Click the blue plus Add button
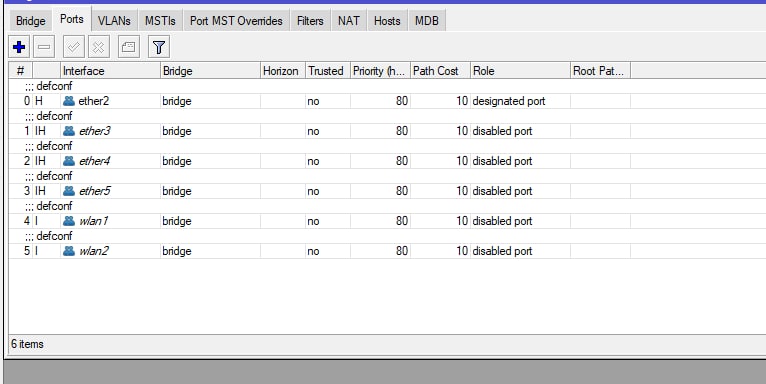Image resolution: width=766 pixels, height=384 pixels. click(x=19, y=47)
